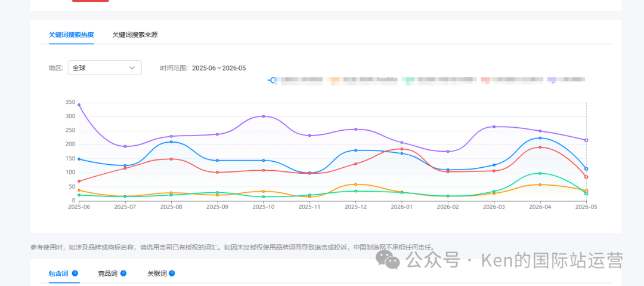Click the x-axis label 2026-03
Viewport: 644px width, 286px height.
click(494, 207)
